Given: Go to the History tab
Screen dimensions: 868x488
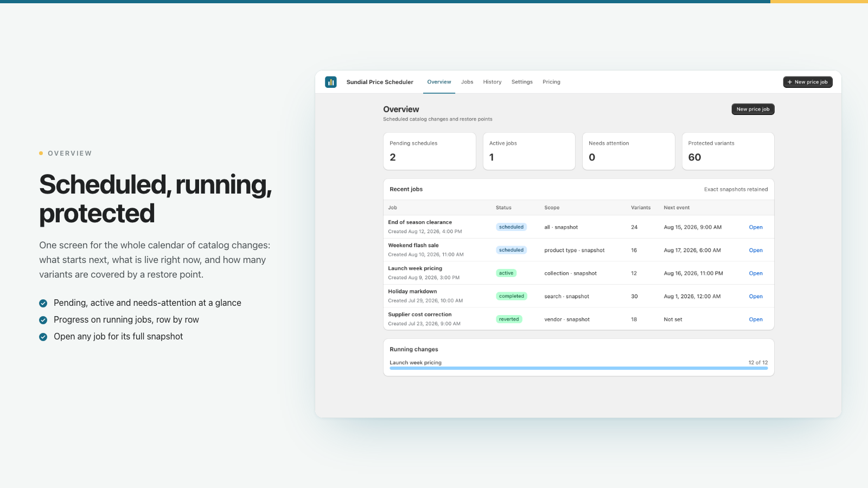Looking at the screenshot, I should pos(492,82).
